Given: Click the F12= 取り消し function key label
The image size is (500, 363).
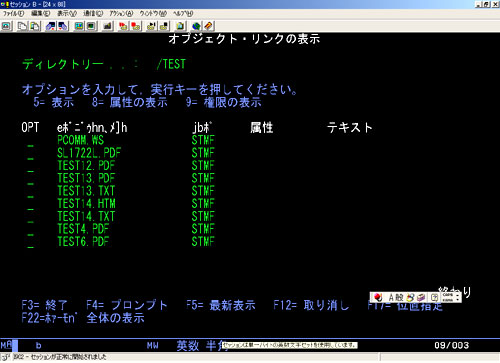Looking at the screenshot, I should [311, 305].
